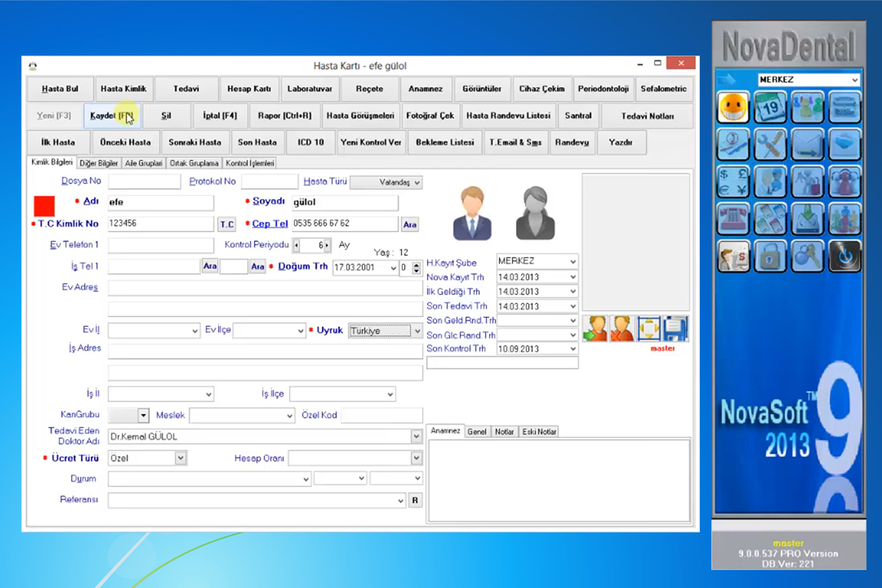The width and height of the screenshot is (882, 588).
Task: Open the doctor with stethoscope icon
Action: point(771,182)
